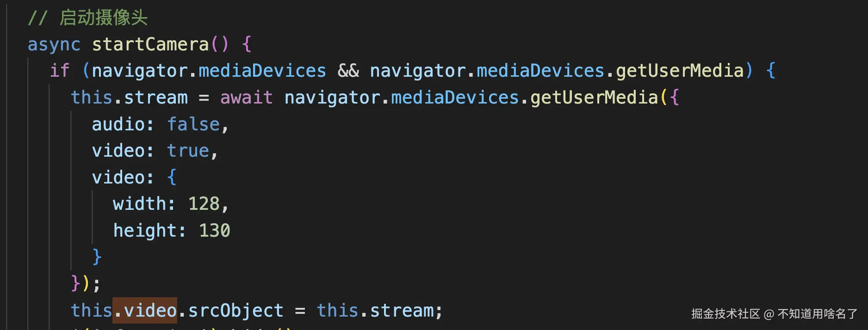Click the closing }); line
This screenshot has width=868, height=330.
[x=86, y=283]
